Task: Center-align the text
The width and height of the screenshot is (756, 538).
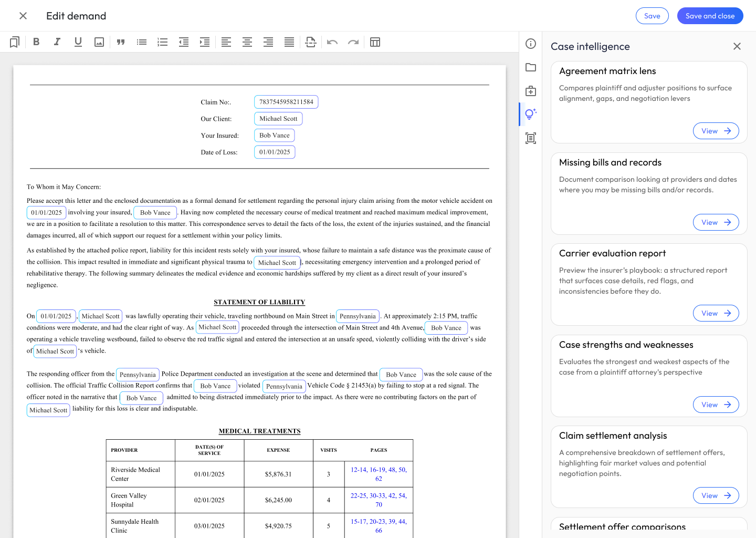Action: (x=247, y=42)
